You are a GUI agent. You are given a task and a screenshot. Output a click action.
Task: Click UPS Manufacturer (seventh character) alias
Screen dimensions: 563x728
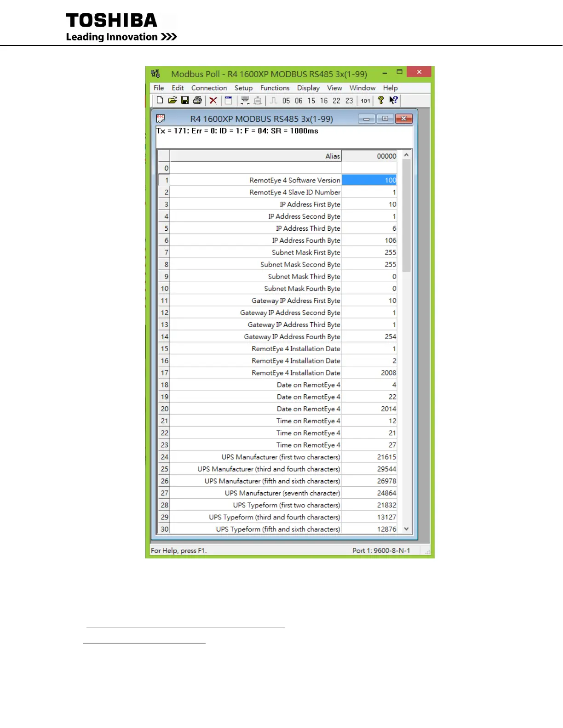click(x=256, y=493)
